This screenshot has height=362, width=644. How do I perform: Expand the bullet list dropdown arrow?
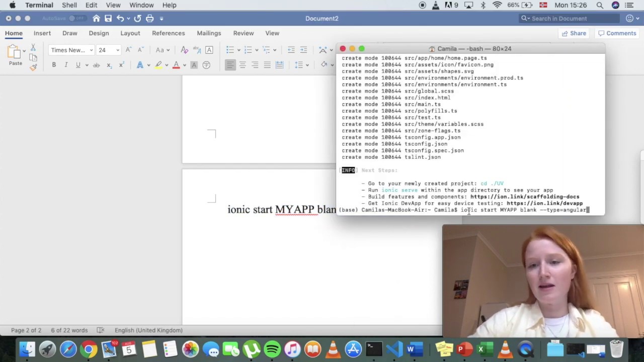[238, 50]
